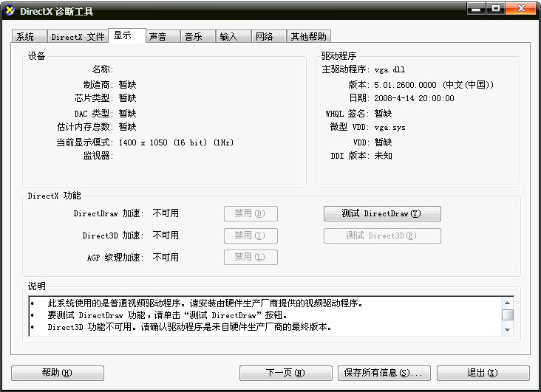Click the scrollbar thumb in the 说明 box
541x392 pixels.
(x=507, y=314)
